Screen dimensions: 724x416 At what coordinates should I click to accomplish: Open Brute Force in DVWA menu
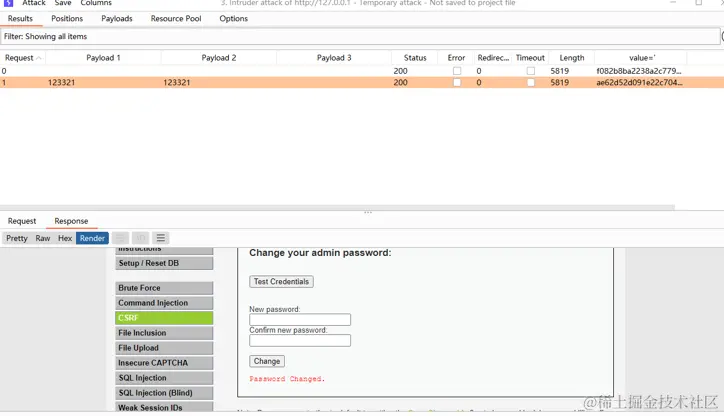164,288
